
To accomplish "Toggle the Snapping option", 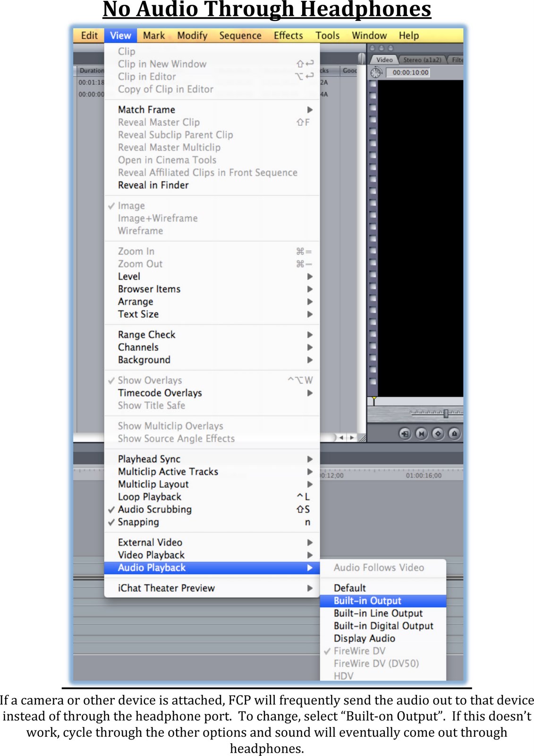I will click(x=212, y=522).
